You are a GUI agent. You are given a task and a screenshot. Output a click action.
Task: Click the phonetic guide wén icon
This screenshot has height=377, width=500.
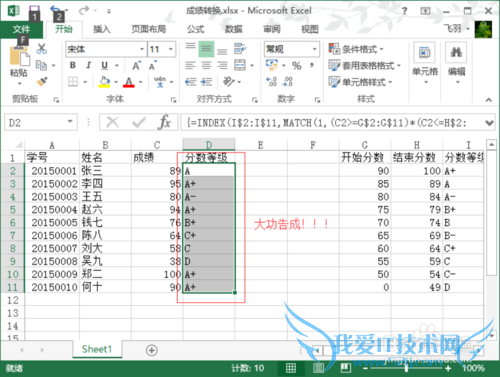tap(160, 81)
